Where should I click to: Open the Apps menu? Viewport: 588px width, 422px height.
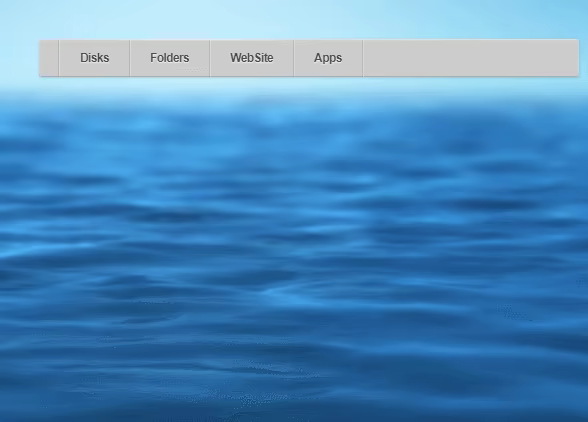click(x=328, y=58)
